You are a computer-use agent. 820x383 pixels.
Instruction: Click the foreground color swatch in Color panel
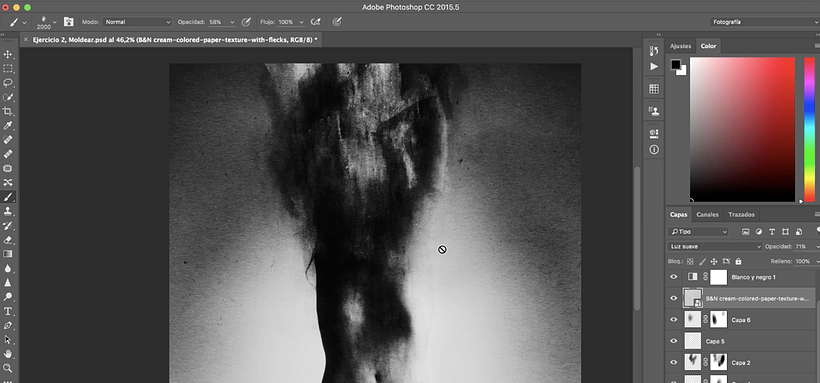pos(676,64)
